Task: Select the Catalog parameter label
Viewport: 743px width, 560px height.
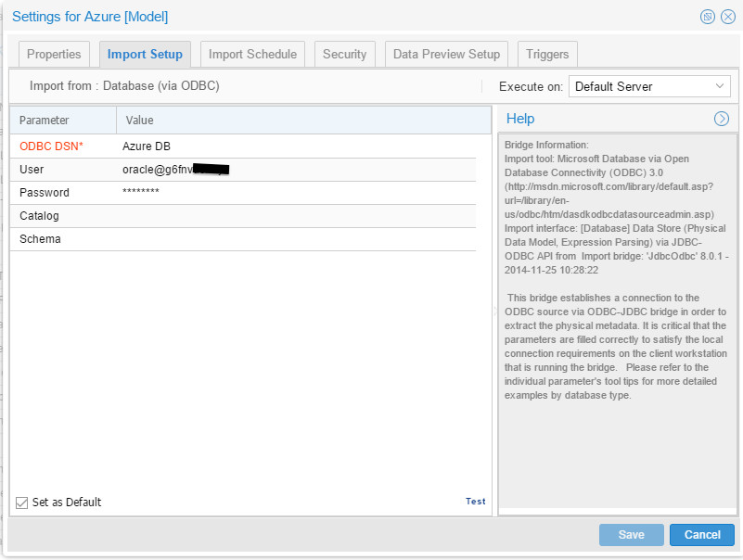Action: (39, 216)
